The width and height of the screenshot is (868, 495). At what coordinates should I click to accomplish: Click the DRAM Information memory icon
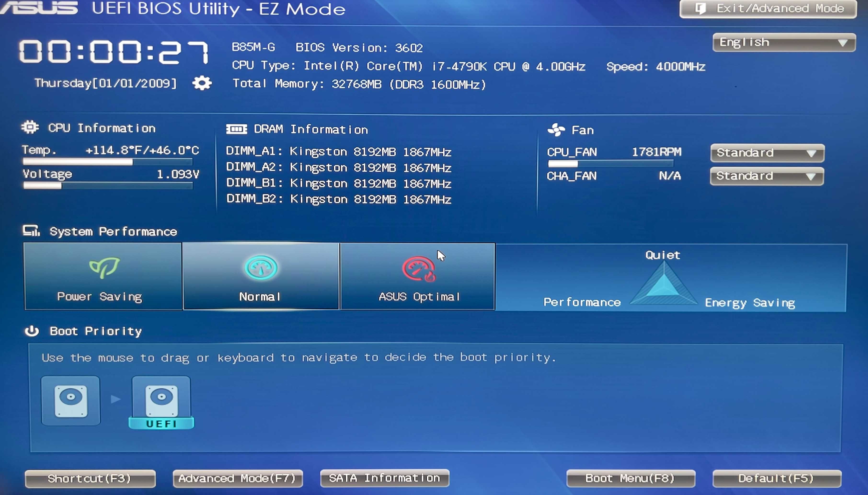[234, 129]
